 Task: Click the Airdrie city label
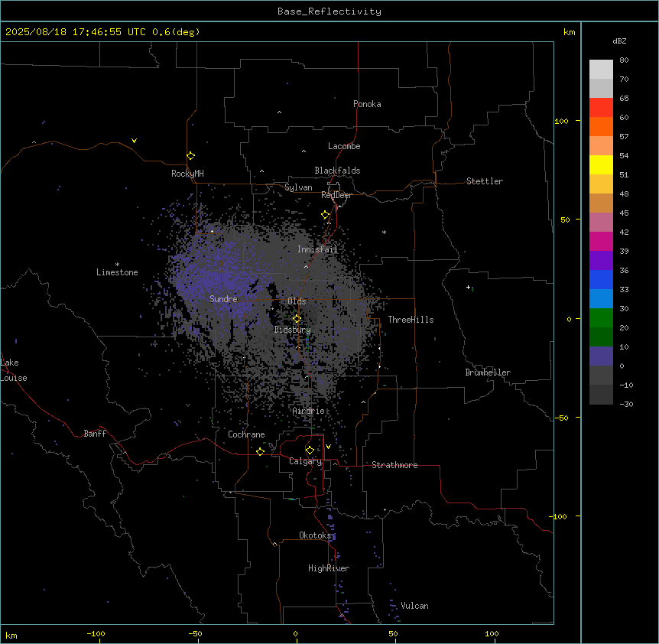pos(309,411)
